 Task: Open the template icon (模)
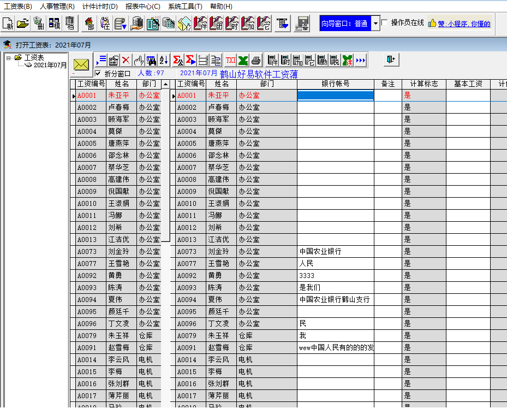55,23
